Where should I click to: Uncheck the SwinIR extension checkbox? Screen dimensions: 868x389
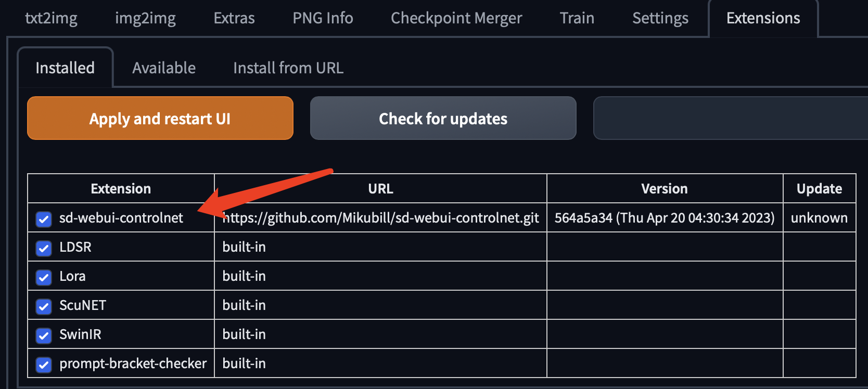(44, 335)
